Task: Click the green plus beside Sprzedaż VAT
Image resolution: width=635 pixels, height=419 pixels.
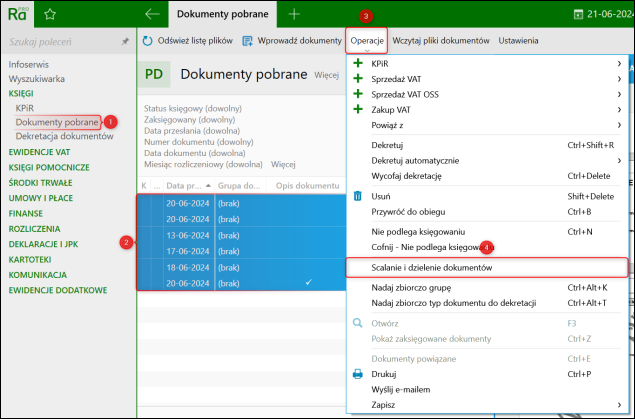Action: click(358, 79)
